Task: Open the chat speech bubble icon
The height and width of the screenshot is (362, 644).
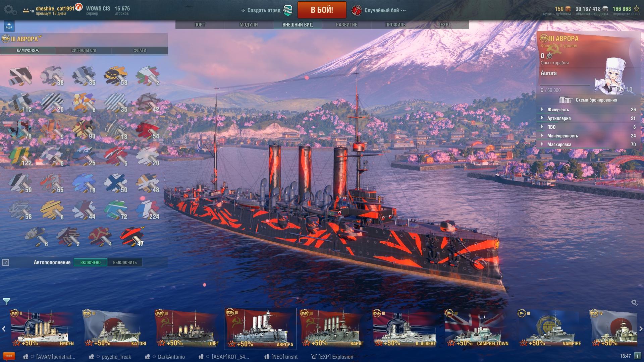Action: (x=9, y=356)
